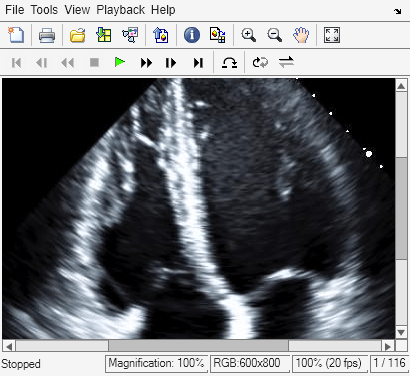Screen dimensions: 410x376
Task: Dock the movie player using corner arrow
Action: tap(397, 11)
